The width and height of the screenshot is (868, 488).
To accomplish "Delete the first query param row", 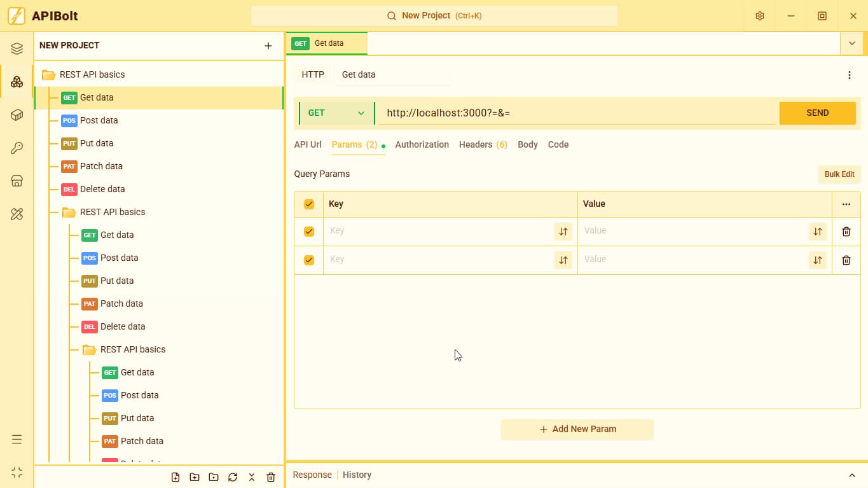I will (846, 232).
